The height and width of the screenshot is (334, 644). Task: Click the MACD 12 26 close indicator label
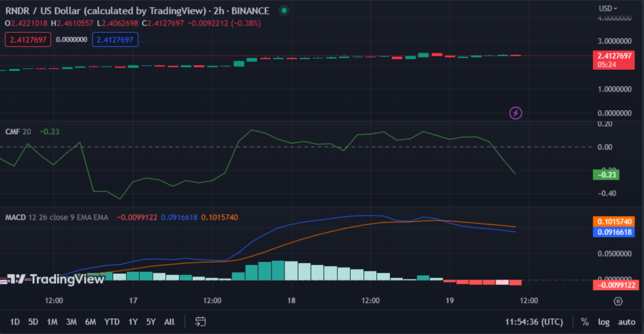(57, 218)
